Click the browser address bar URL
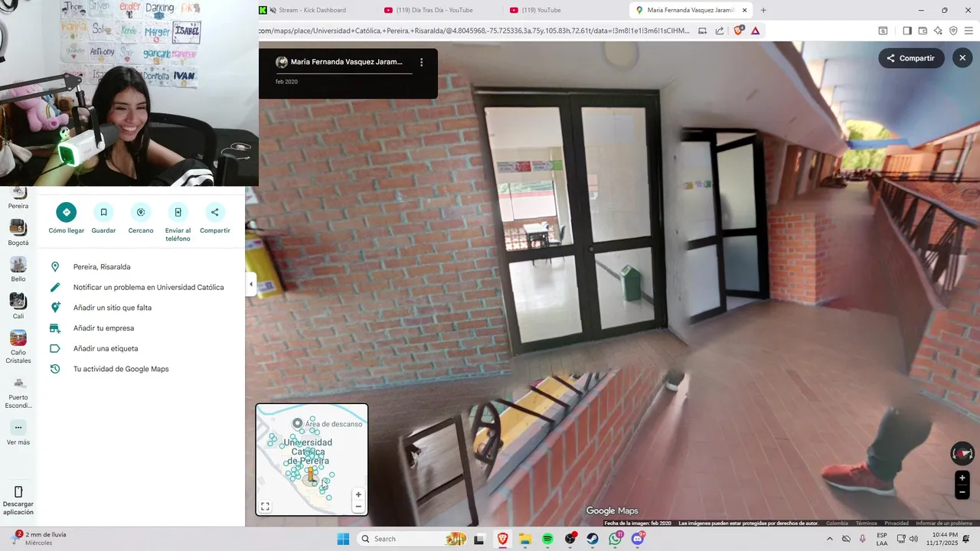Image resolution: width=980 pixels, height=551 pixels. tap(475, 31)
